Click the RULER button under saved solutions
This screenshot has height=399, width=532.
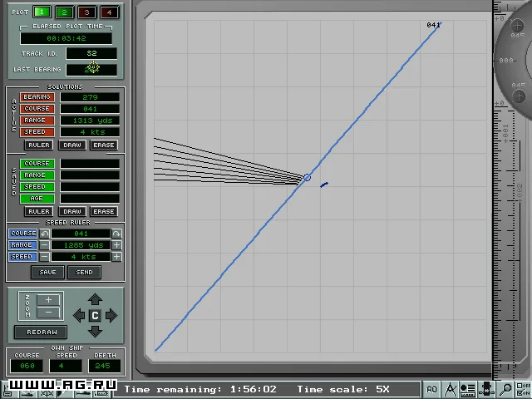click(x=39, y=212)
